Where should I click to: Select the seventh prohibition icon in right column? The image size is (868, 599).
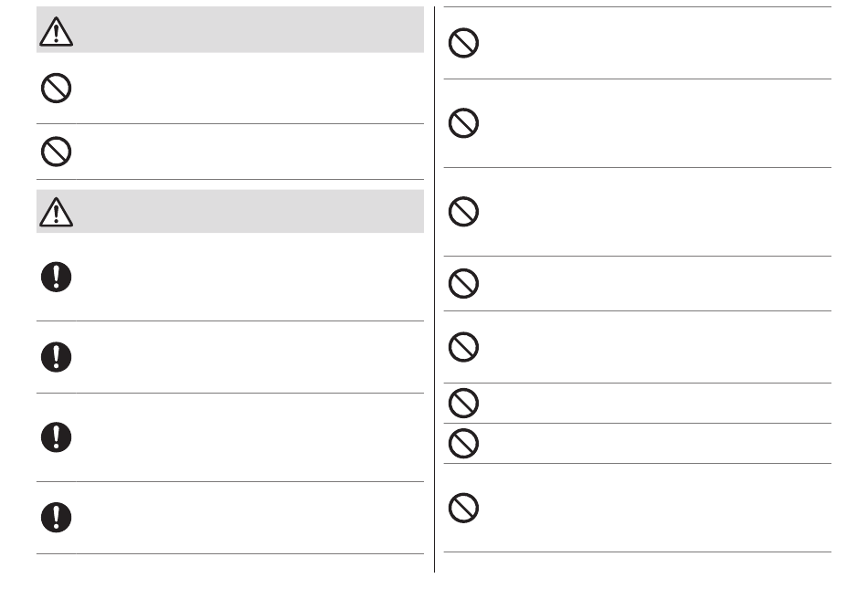coord(464,444)
